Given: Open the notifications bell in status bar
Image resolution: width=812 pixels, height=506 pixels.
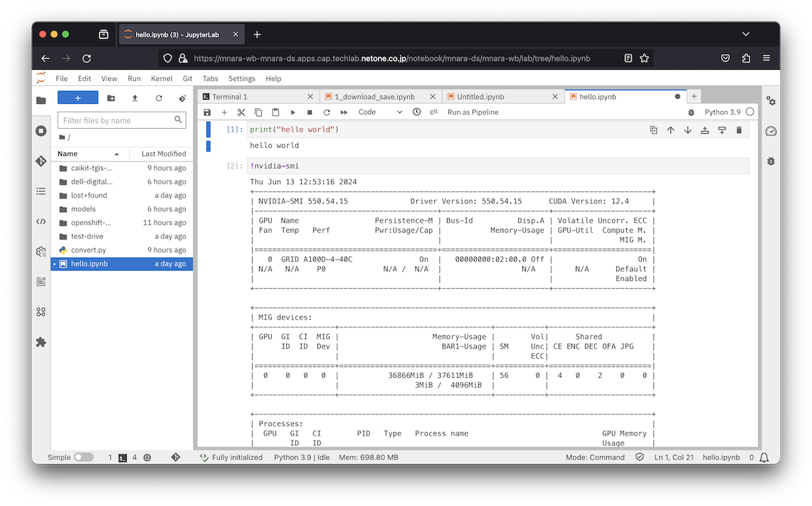Looking at the screenshot, I should tap(764, 458).
